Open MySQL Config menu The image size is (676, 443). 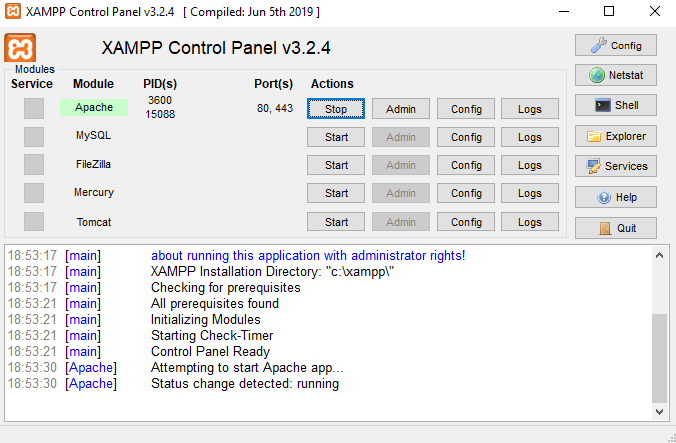pyautogui.click(x=466, y=137)
